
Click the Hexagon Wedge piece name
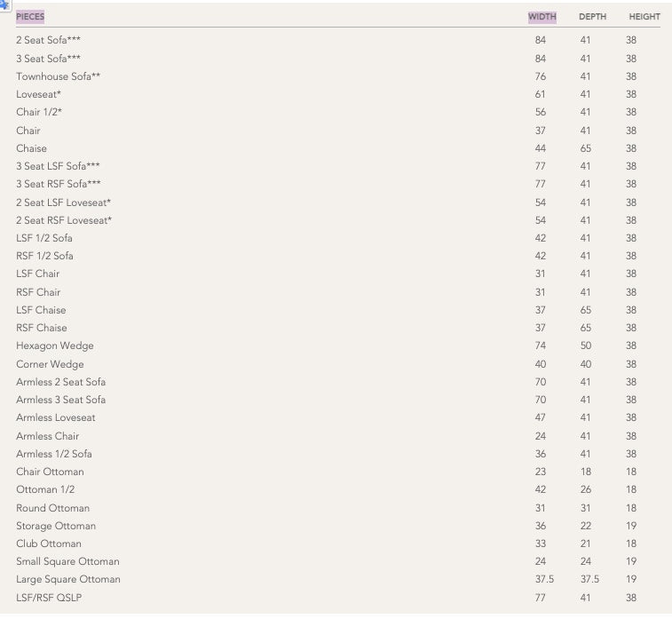pos(54,345)
